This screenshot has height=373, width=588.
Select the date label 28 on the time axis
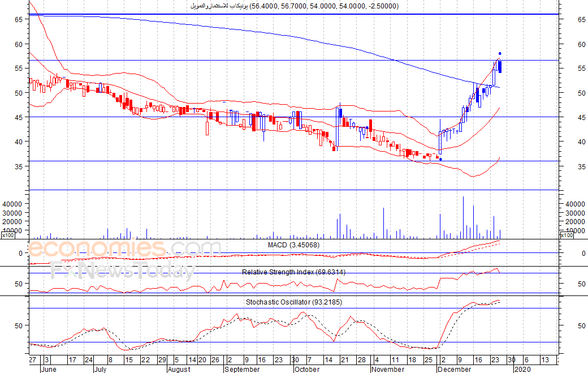point(361,360)
